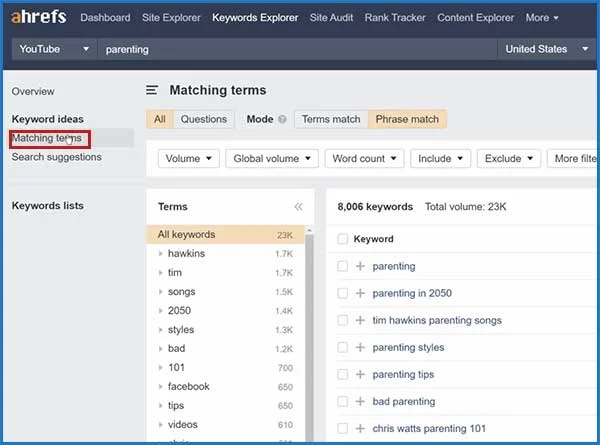Open the Global volume filter dropdown
Viewport: 600px width, 445px height.
coord(272,158)
